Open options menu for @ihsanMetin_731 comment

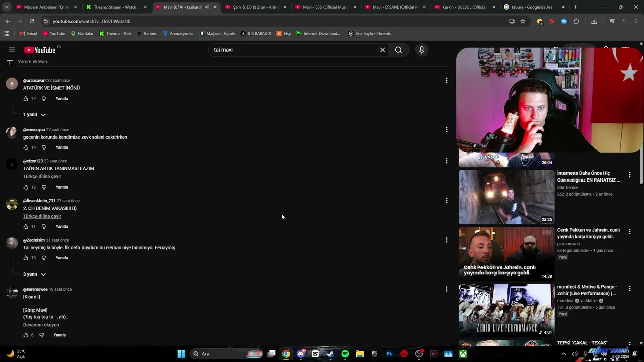point(446,201)
